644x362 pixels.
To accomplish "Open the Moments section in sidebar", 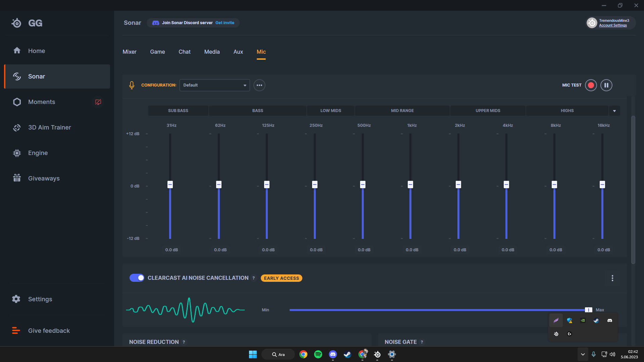I will click(42, 102).
